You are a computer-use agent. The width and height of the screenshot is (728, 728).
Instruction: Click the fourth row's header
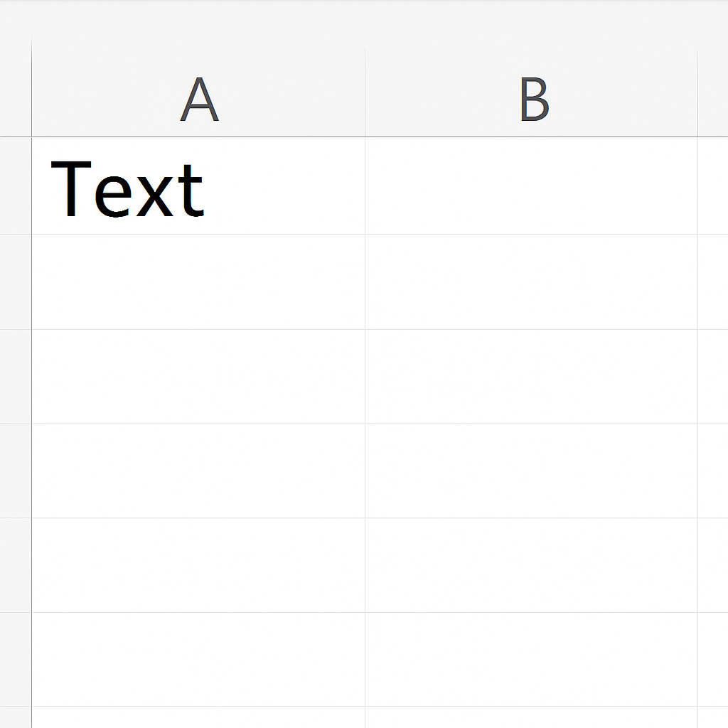tap(16, 471)
